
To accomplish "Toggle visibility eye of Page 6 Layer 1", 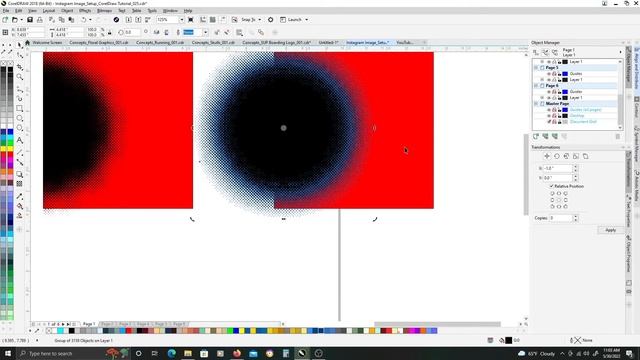I will pyautogui.click(x=549, y=98).
